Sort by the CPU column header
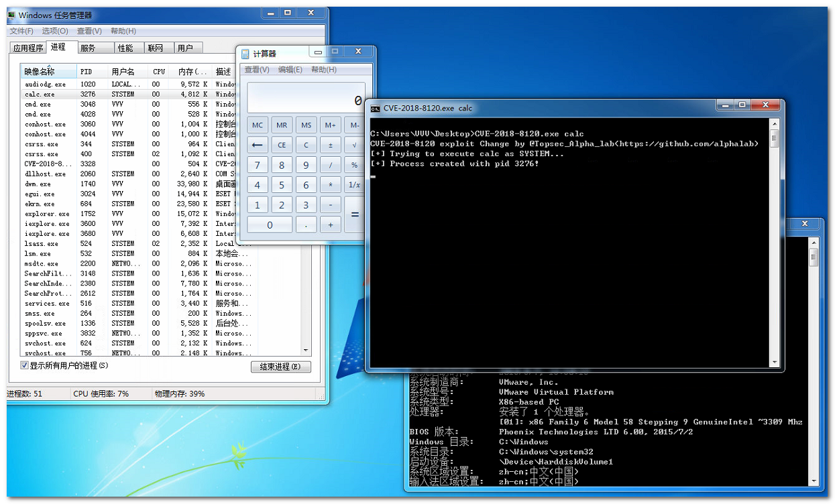This screenshot has width=835, height=504. coord(159,72)
